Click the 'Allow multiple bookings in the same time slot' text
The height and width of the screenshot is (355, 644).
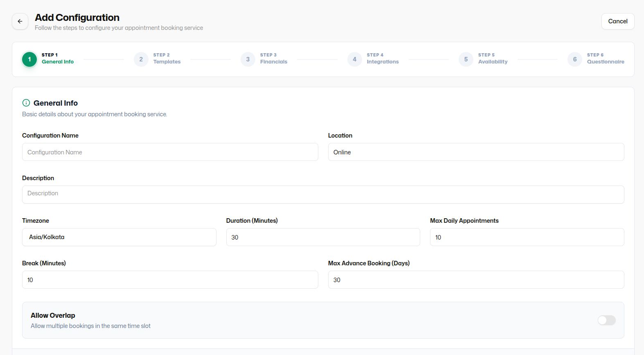click(90, 326)
